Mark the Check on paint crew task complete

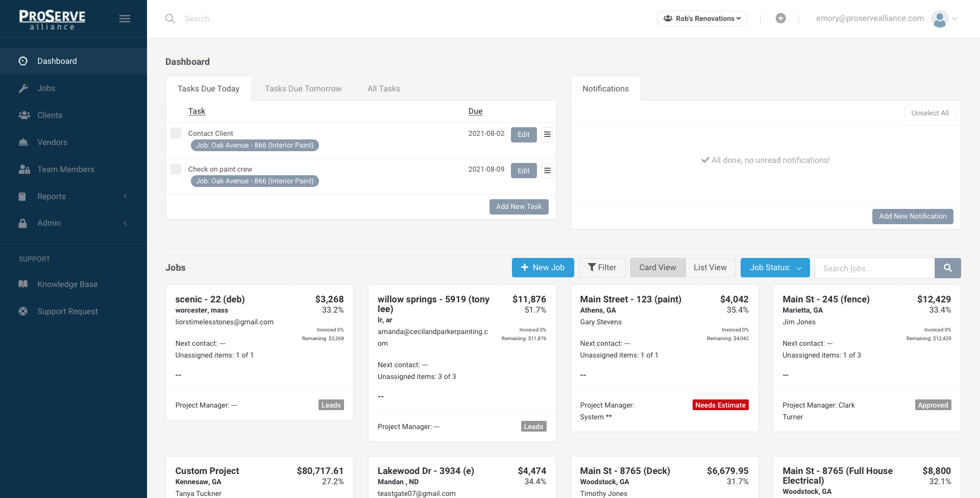point(176,169)
